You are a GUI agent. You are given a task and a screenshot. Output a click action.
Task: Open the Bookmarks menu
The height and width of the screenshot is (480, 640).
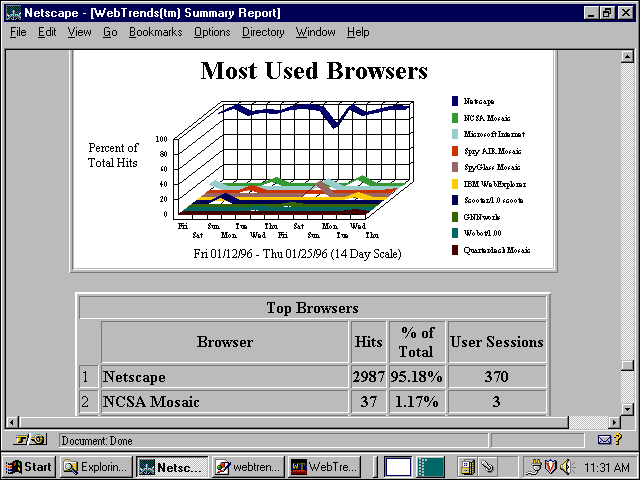[156, 32]
